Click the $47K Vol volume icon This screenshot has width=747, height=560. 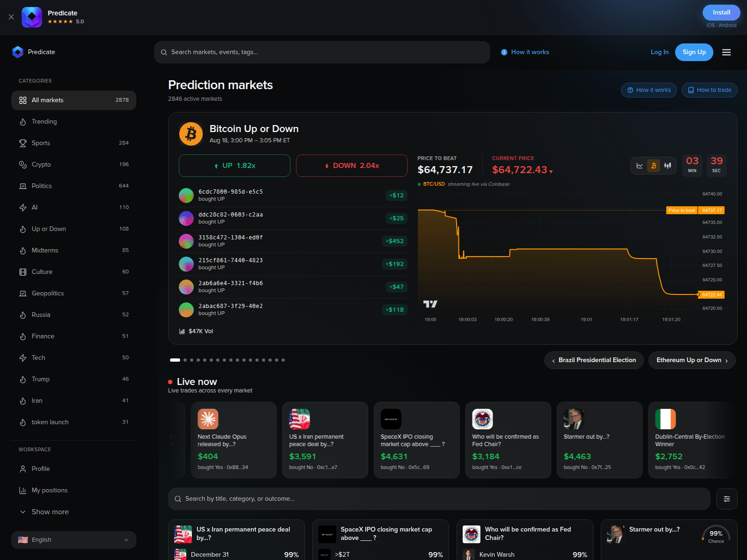(x=182, y=331)
